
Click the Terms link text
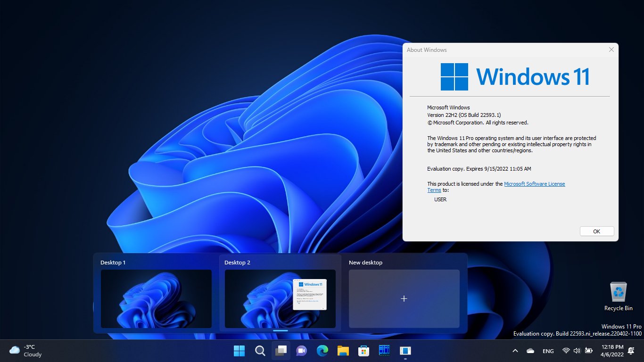[434, 190]
